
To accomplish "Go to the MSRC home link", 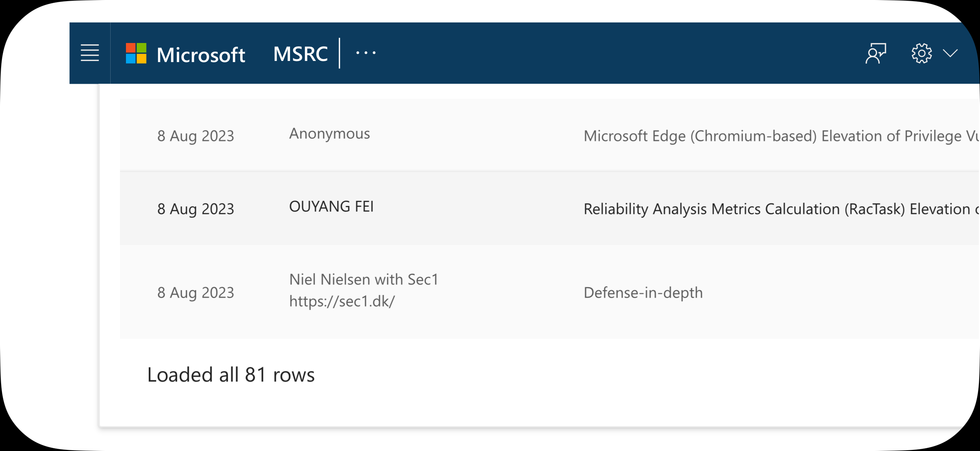I will click(300, 53).
